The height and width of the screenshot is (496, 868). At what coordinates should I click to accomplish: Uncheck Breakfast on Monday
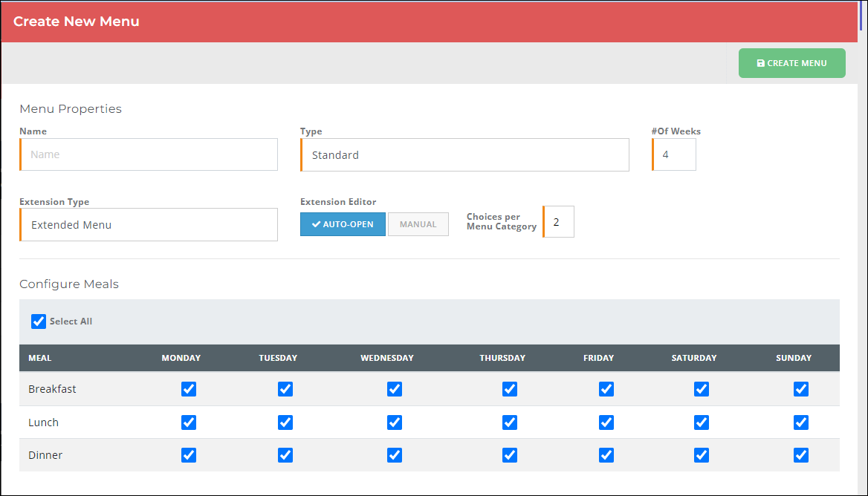pos(189,388)
